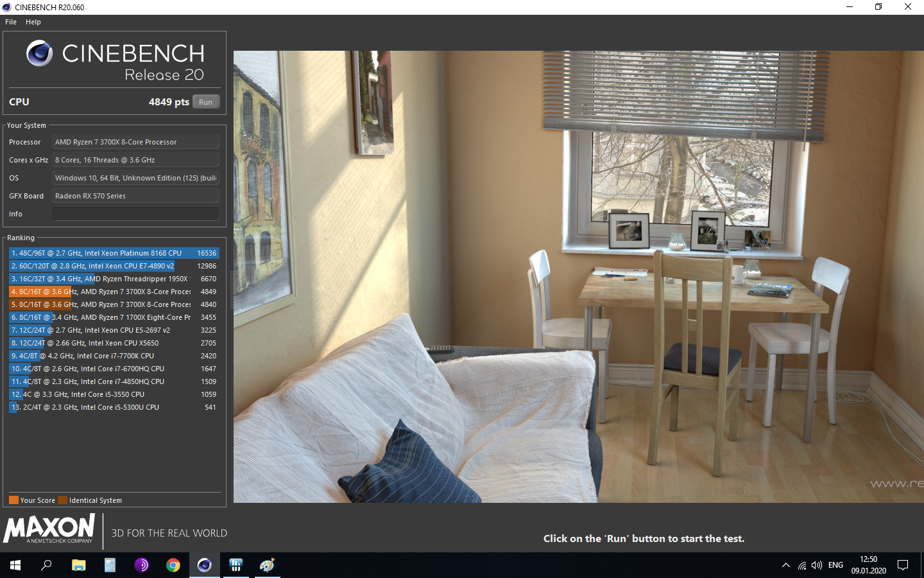Click the orange Your Score legend swatch

click(x=13, y=500)
